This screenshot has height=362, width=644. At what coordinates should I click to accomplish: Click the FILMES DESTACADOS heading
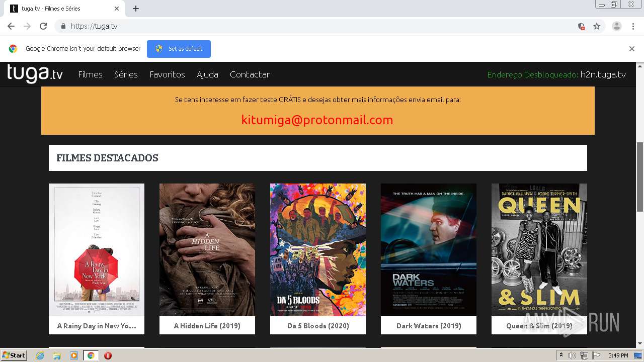click(x=107, y=158)
